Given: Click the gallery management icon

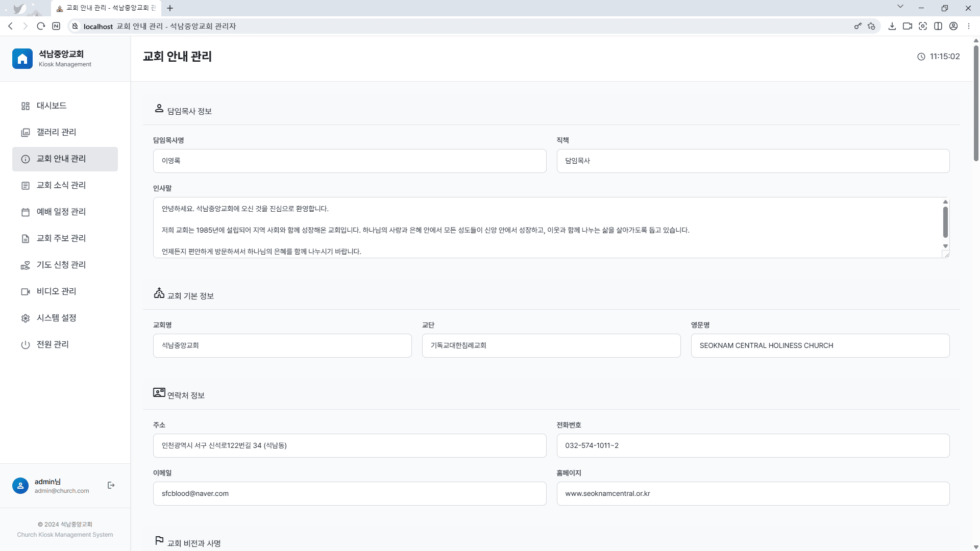Looking at the screenshot, I should tap(26, 133).
